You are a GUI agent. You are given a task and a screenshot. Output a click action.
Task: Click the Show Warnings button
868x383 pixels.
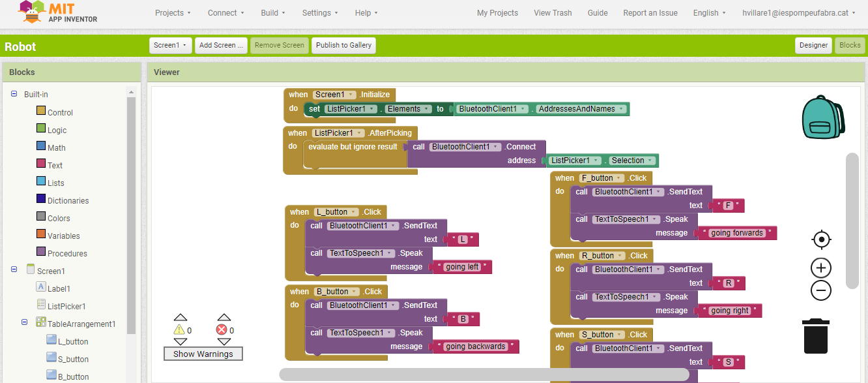pyautogui.click(x=203, y=354)
